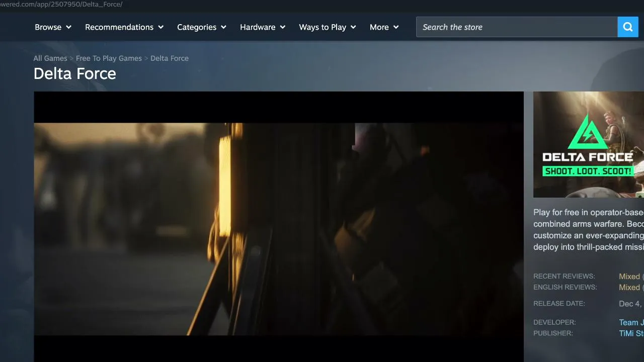Screen dimensions: 644x362
Task: Expand the Hardware dropdown chevron
Action: 282,27
